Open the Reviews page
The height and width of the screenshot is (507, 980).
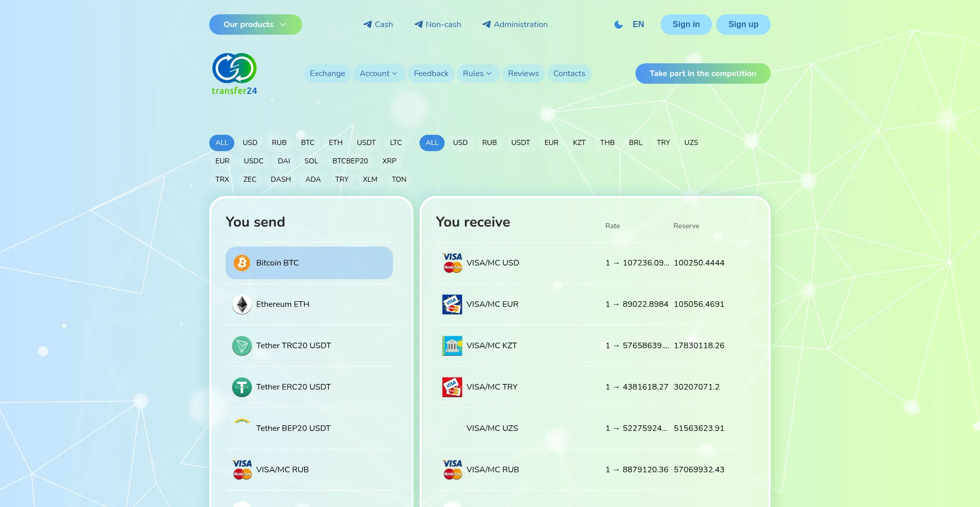click(x=523, y=74)
